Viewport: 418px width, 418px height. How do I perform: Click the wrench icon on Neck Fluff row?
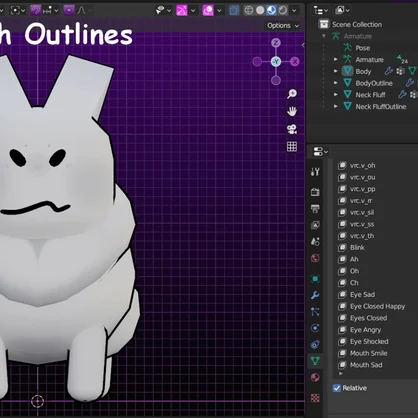pyautogui.click(x=402, y=95)
